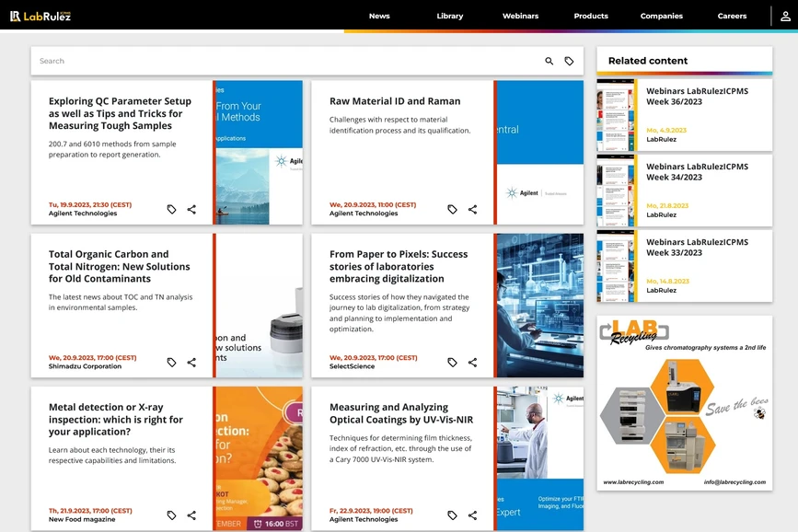Viewport: 798px width, 532px height.
Task: Open Exploring QC Parameter Setup webinar title
Action: click(120, 113)
